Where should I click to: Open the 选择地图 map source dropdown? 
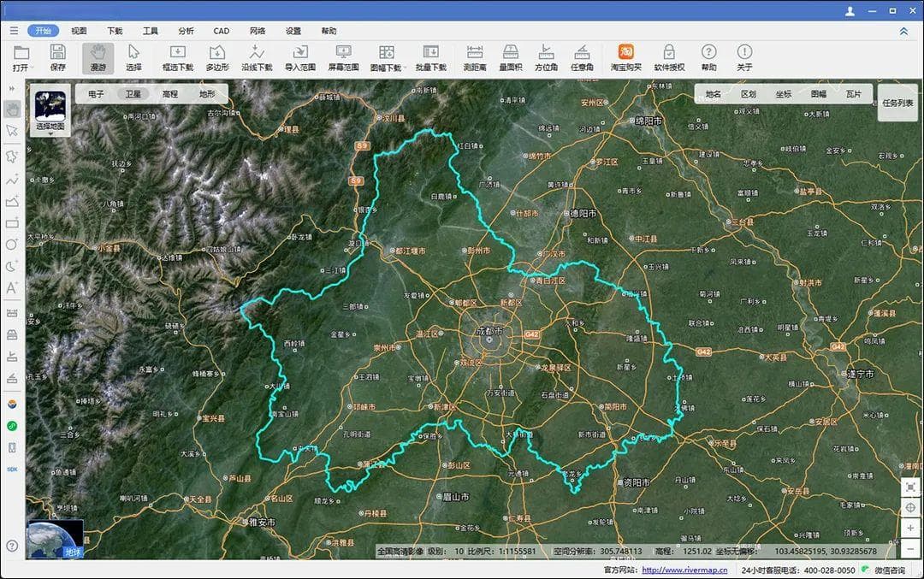tap(50, 110)
